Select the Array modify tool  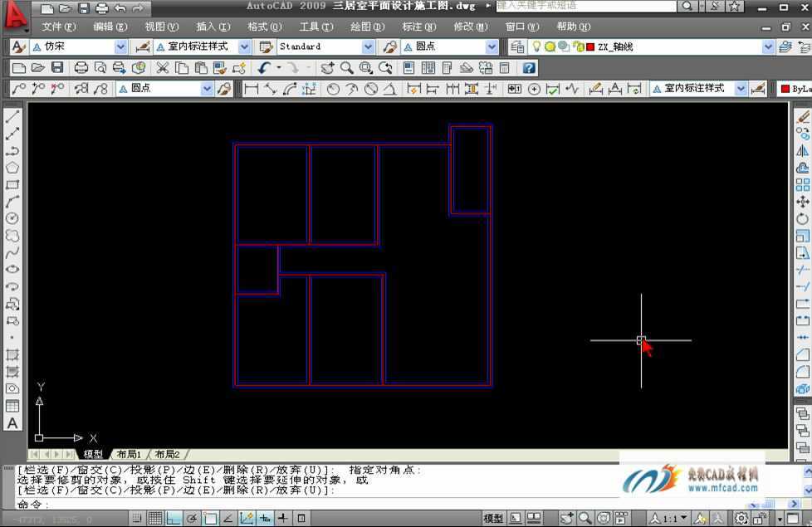click(x=803, y=185)
